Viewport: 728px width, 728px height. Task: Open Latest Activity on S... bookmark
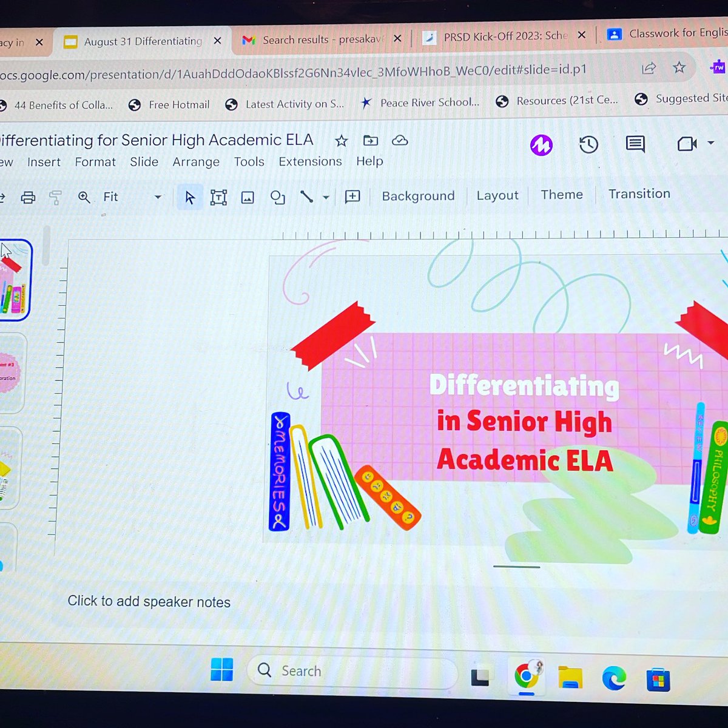click(x=285, y=104)
